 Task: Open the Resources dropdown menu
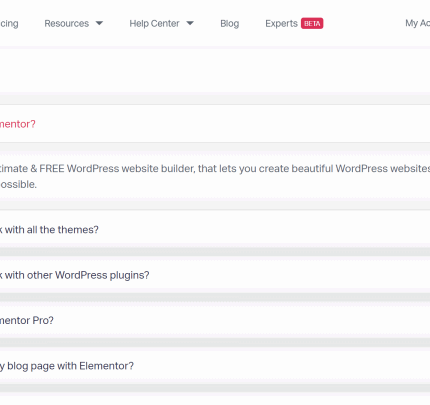pyautogui.click(x=73, y=23)
